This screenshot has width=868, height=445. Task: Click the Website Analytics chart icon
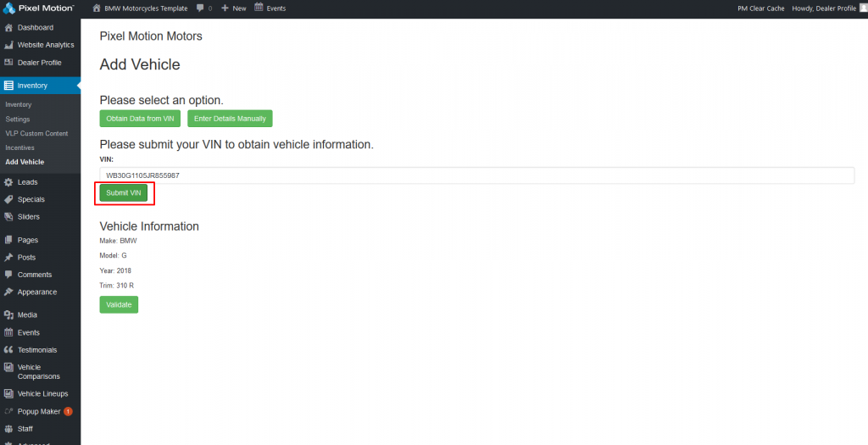(8, 45)
